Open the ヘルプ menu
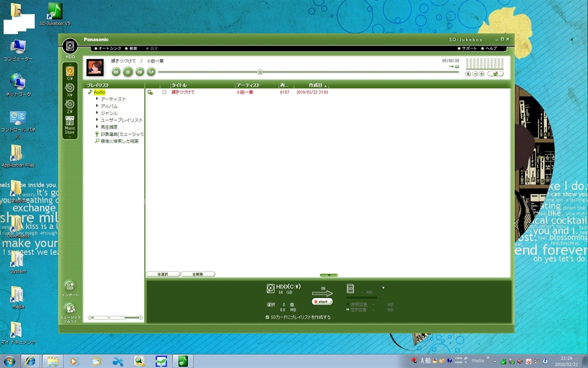 491,48
